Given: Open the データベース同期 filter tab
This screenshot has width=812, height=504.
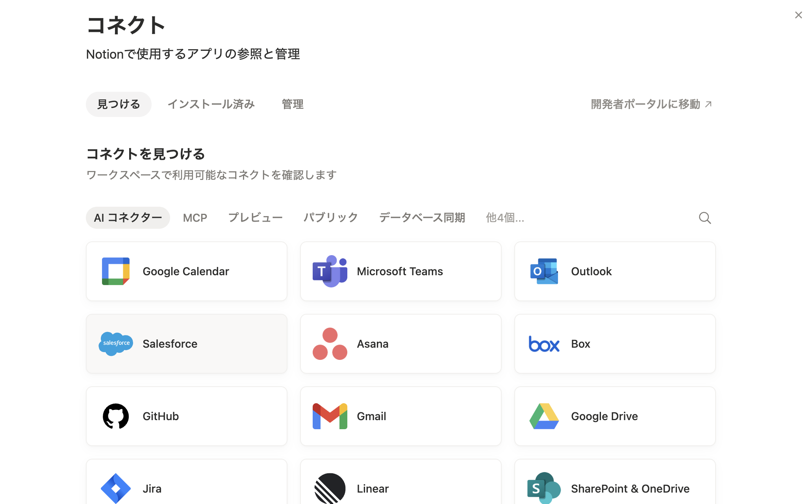Looking at the screenshot, I should click(x=422, y=218).
